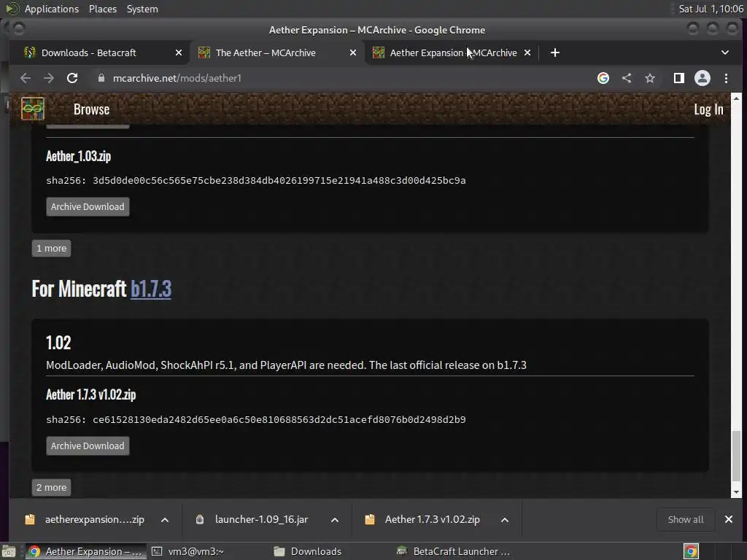This screenshot has height=560, width=747.
Task: Open downloaded Aether 1.7.3 v1.02.zip file
Action: coord(424,519)
